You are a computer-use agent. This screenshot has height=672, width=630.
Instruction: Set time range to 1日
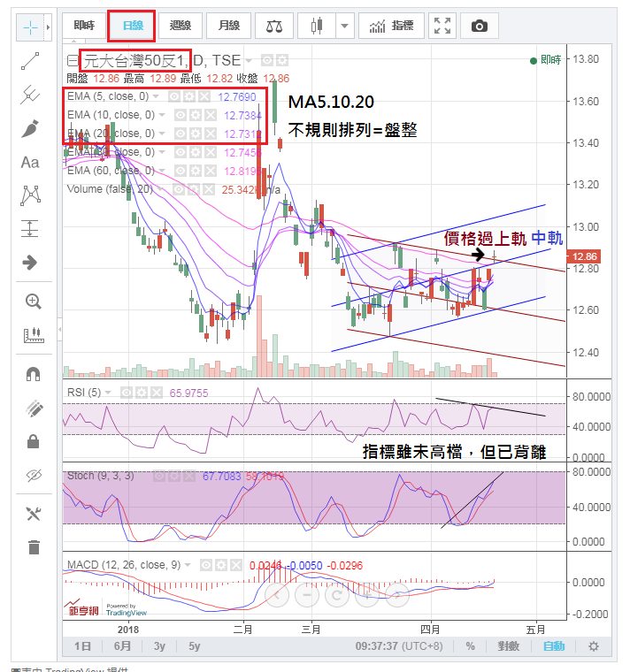[x=83, y=645]
